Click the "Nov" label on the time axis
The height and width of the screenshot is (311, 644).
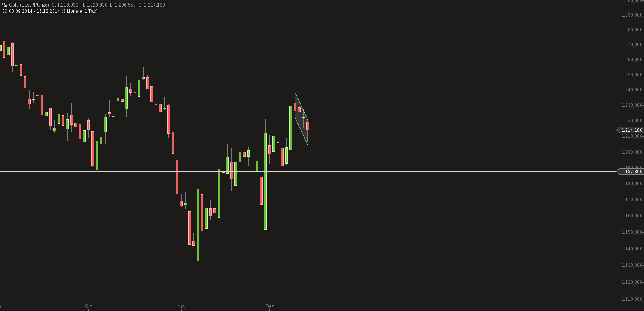182,306
